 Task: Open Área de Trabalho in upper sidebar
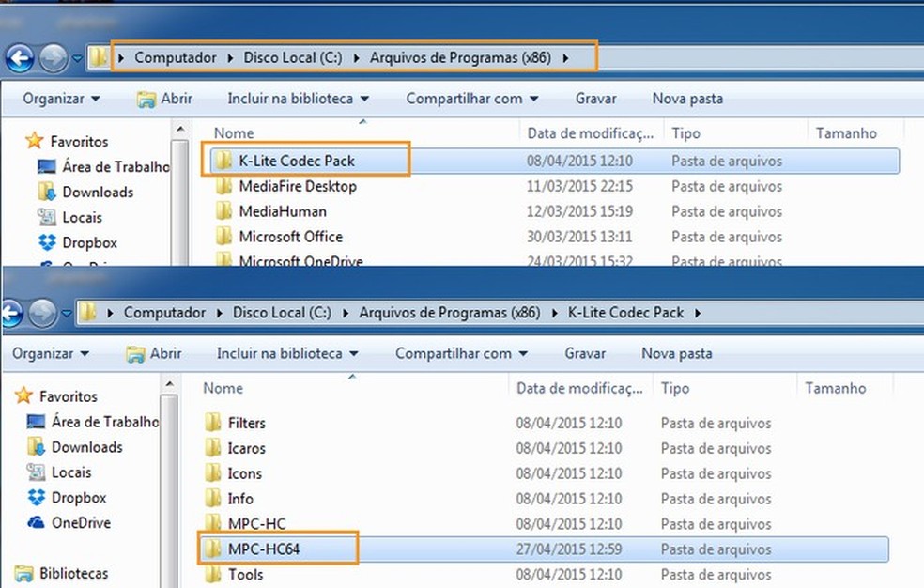[x=103, y=167]
